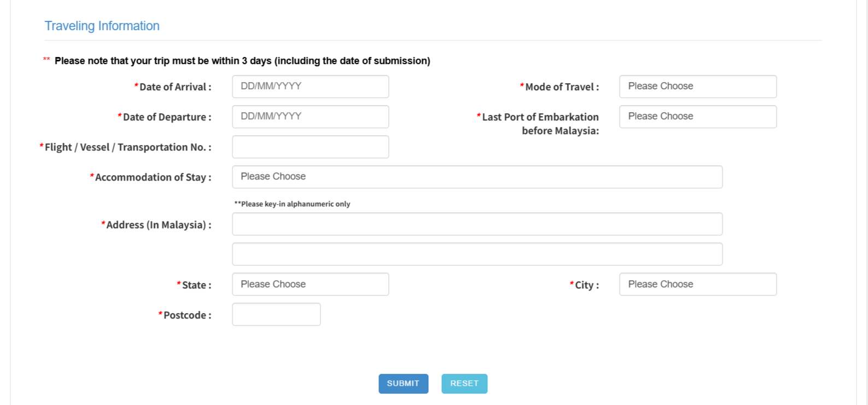Click the Traveling Information section heading
This screenshot has width=868, height=405.
[102, 26]
